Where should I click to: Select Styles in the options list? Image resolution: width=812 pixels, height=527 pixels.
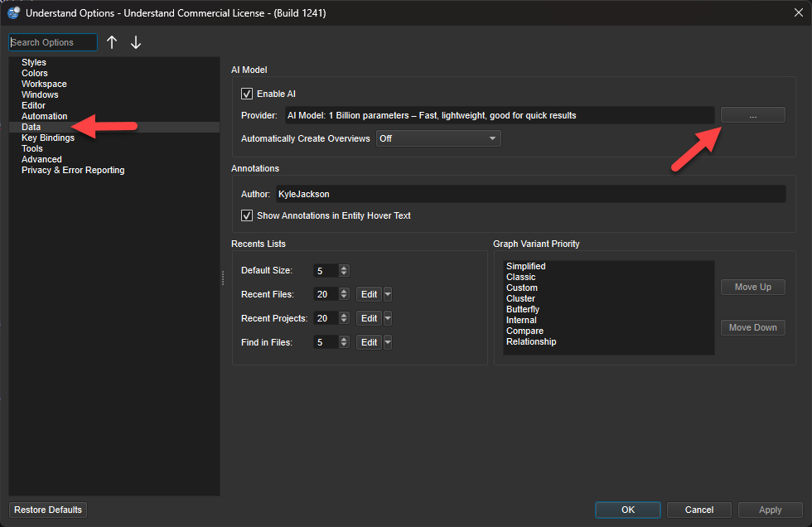click(34, 62)
